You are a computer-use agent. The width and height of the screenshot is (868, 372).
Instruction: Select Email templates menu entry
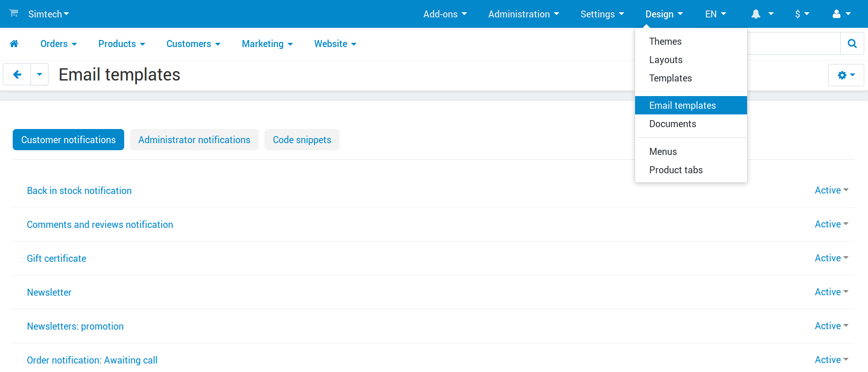point(691,105)
